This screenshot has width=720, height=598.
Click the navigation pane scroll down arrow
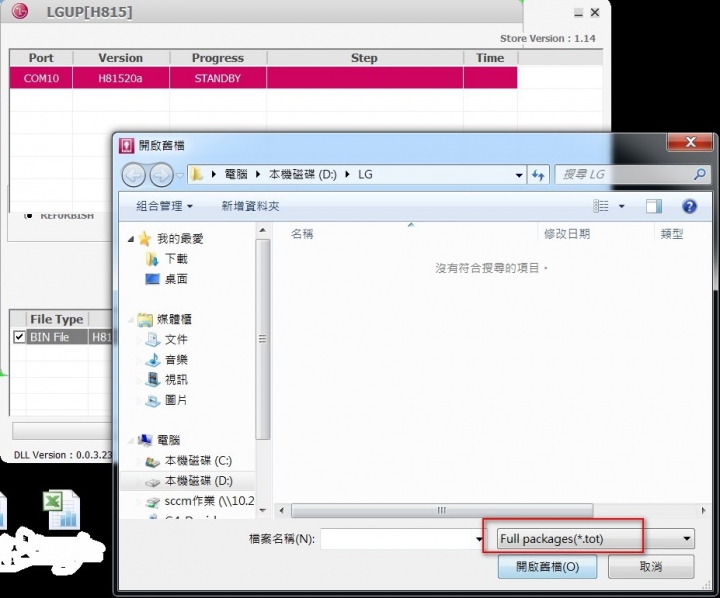coord(263,510)
